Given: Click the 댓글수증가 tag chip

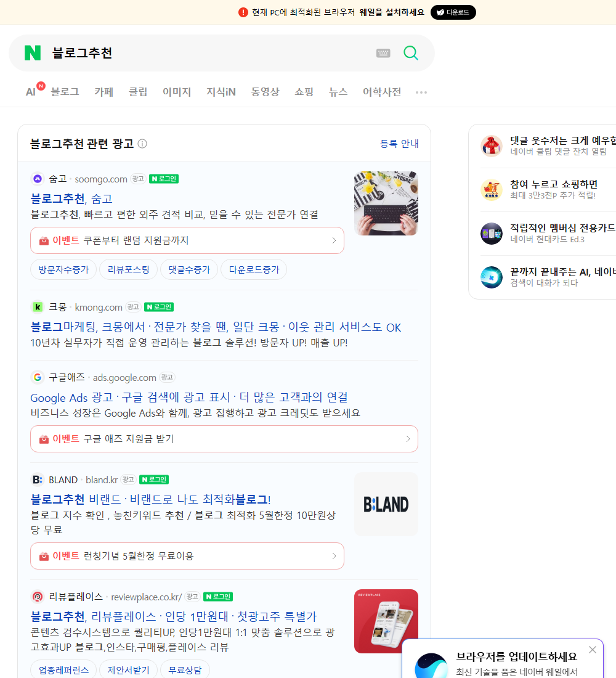Looking at the screenshot, I should pos(189,270).
